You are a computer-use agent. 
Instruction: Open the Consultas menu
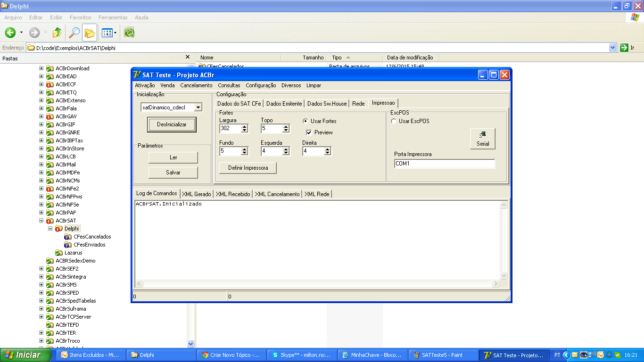pyautogui.click(x=229, y=85)
